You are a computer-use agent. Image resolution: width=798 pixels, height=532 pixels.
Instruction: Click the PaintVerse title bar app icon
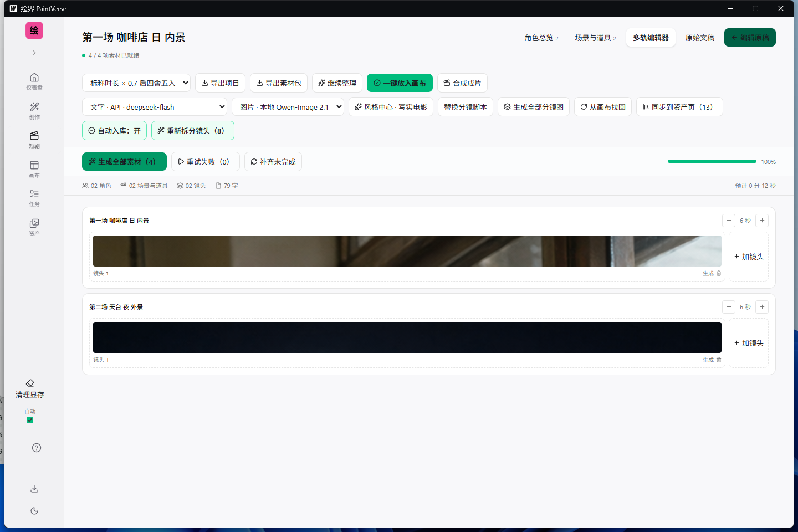(13, 8)
